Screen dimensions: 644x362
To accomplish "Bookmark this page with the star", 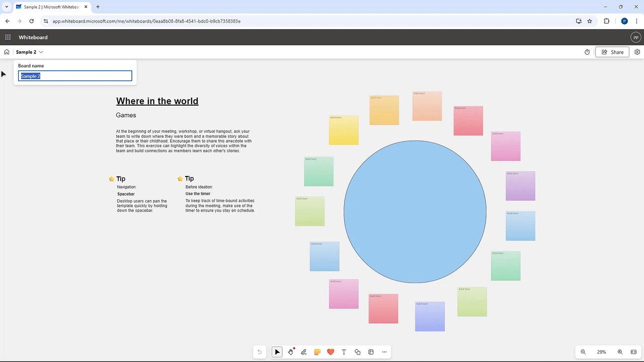I will click(x=590, y=21).
